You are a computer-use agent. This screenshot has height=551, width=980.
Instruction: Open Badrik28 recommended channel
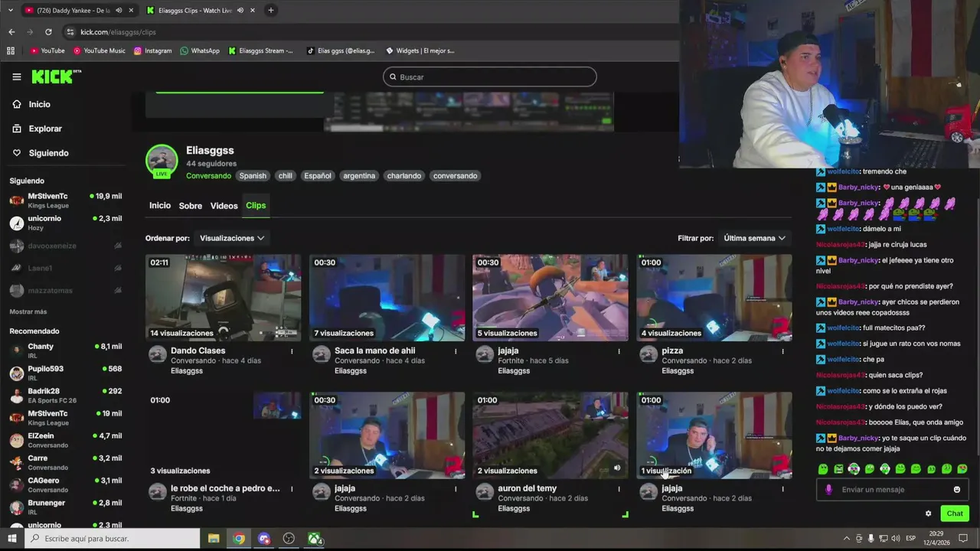(x=65, y=395)
